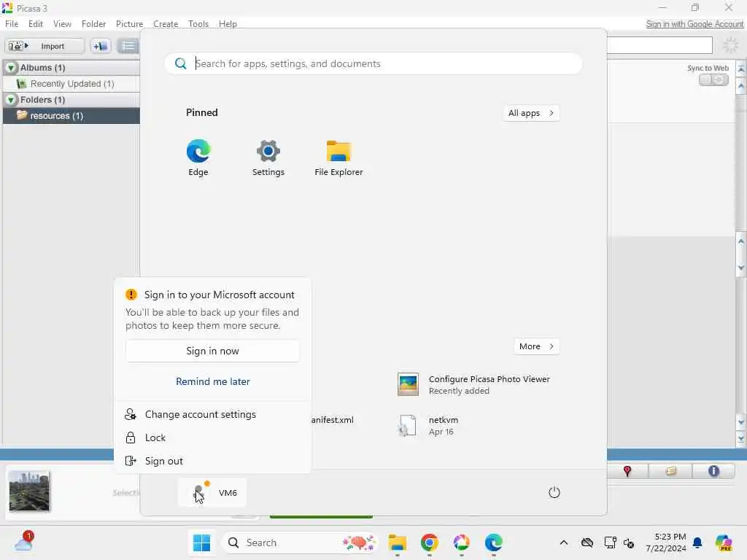Select the city photo thumbnail in tray

[29, 491]
